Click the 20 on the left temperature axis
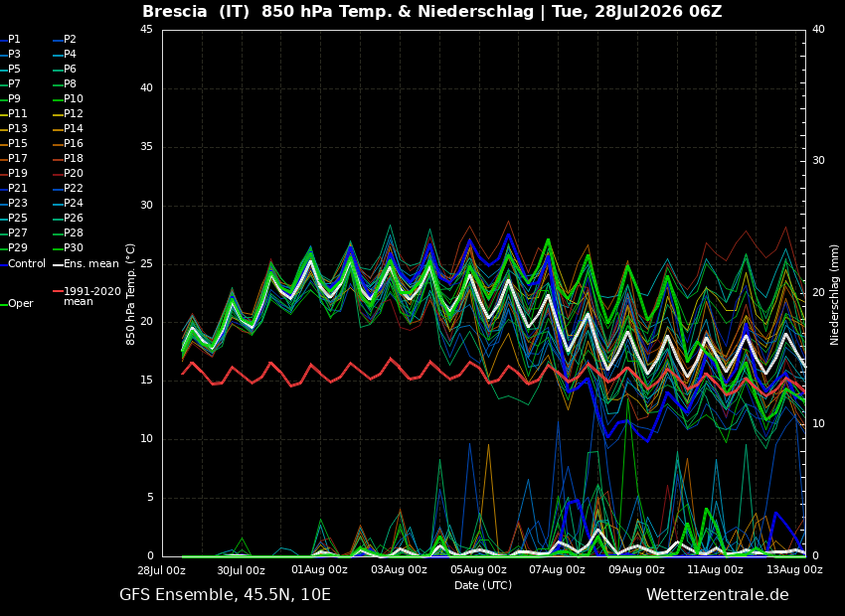The image size is (845, 616). pyautogui.click(x=147, y=322)
